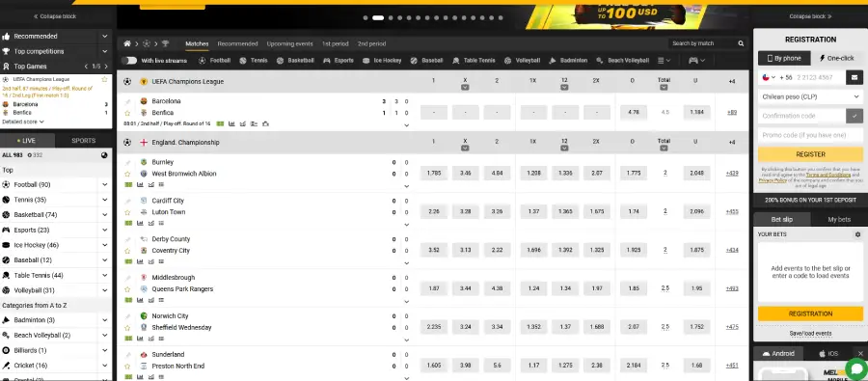Viewport: 868px width, 381px height.
Task: Favorite the Norwich City vs Sheffield match
Action: [x=128, y=327]
